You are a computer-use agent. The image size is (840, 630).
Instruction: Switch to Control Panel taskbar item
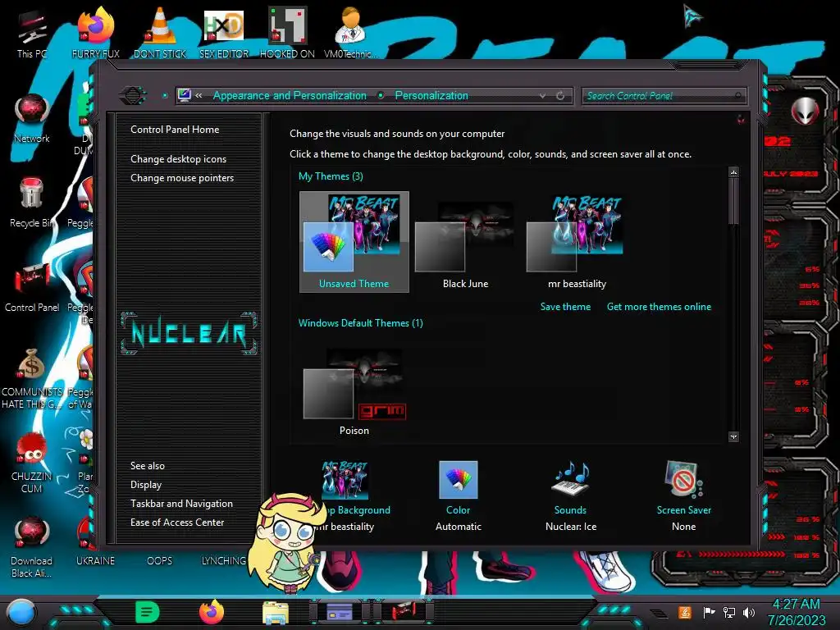[x=404, y=611]
